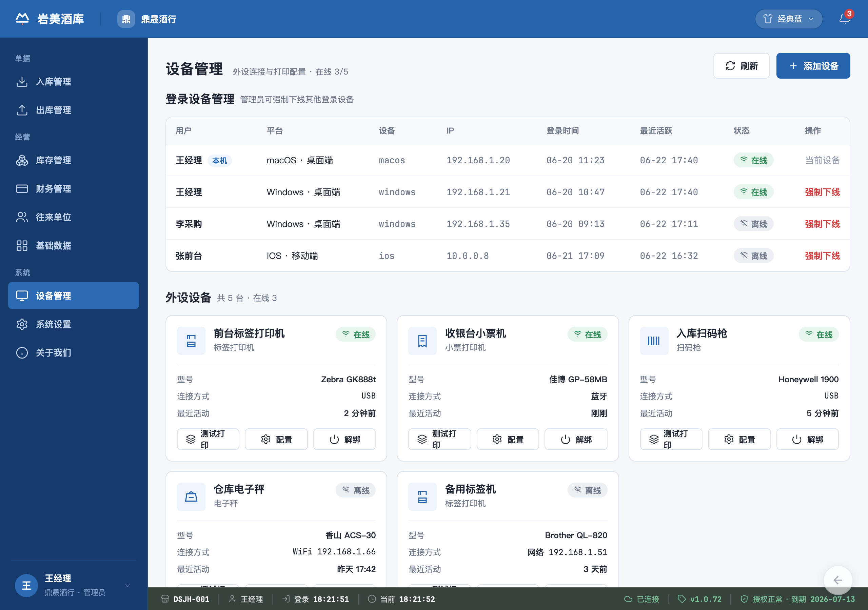The height and width of the screenshot is (610, 868).
Task: Click 登录 18:21:51 login time in status bar
Action: coord(316,599)
